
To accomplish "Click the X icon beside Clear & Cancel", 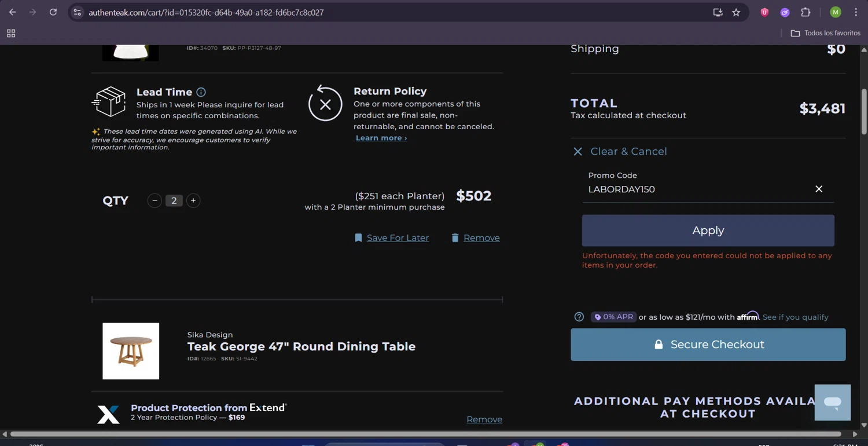I will pos(578,152).
